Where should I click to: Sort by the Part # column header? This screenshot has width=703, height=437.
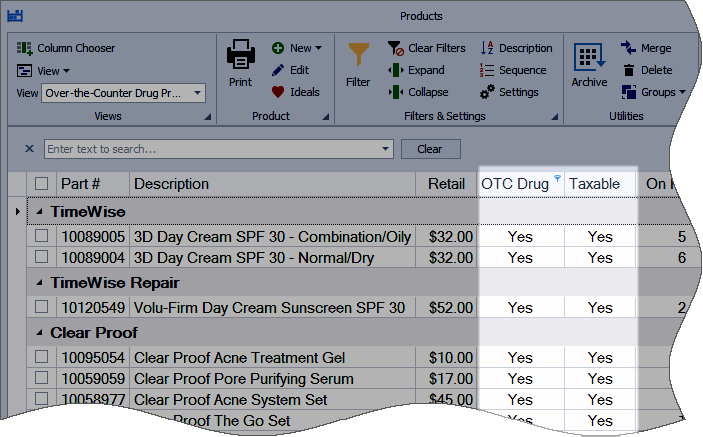[93, 184]
